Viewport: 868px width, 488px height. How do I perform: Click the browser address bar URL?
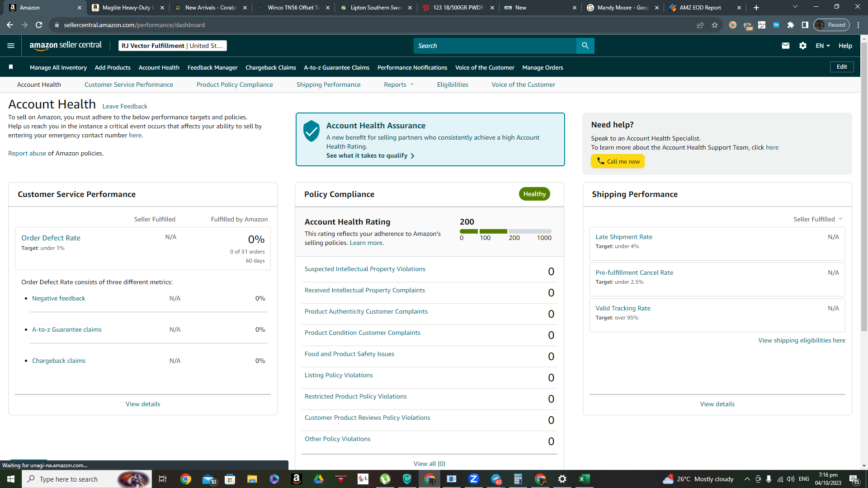(134, 25)
